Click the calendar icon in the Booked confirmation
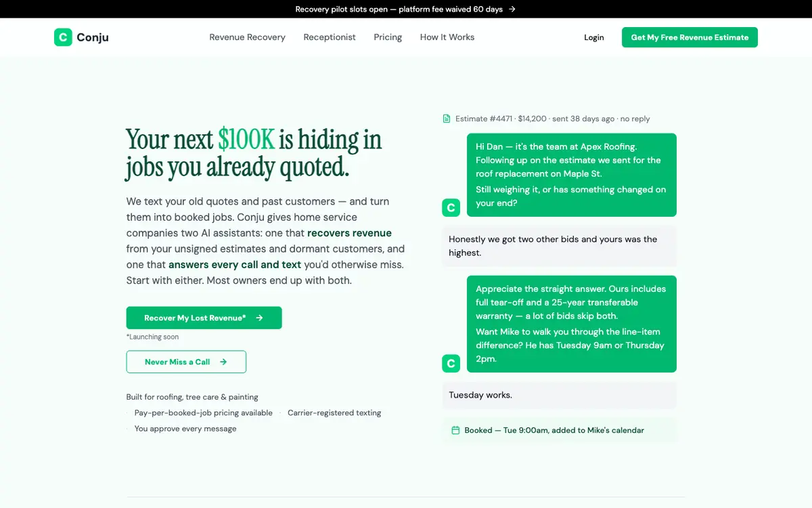Viewport: 812px width, 508px height. pyautogui.click(x=455, y=430)
